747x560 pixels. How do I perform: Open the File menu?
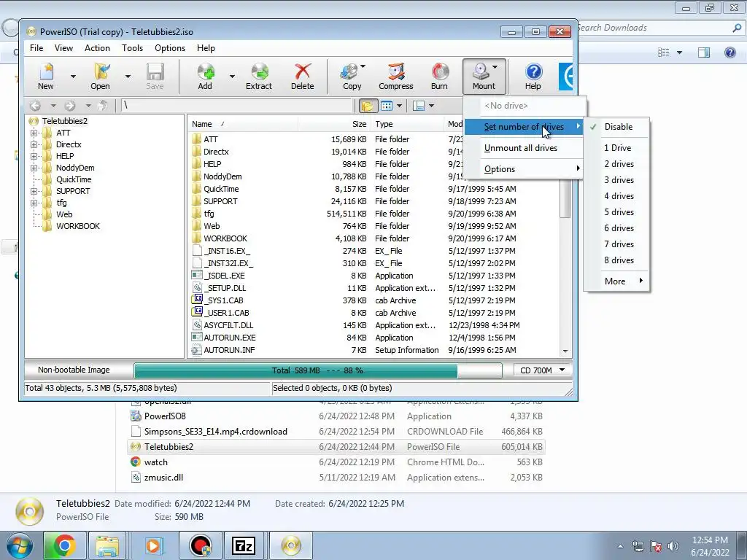[36, 48]
